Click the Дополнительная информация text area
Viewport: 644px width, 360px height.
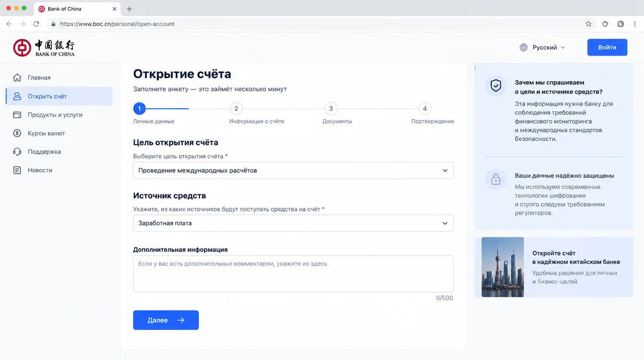pos(293,274)
